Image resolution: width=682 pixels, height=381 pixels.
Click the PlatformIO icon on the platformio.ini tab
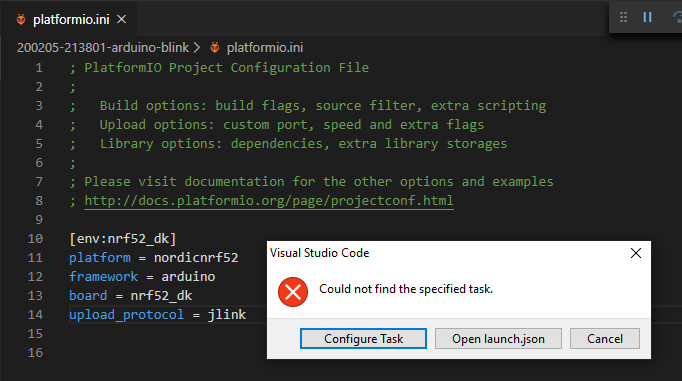(21, 19)
